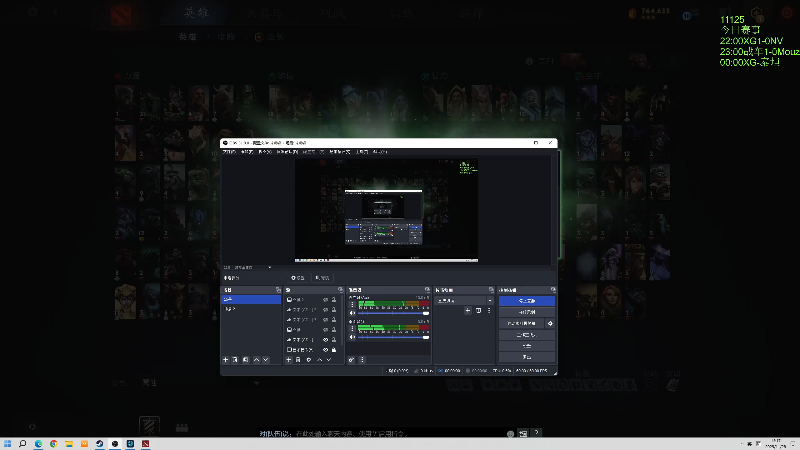Move the selected scene down in Scenes panel

click(x=265, y=360)
